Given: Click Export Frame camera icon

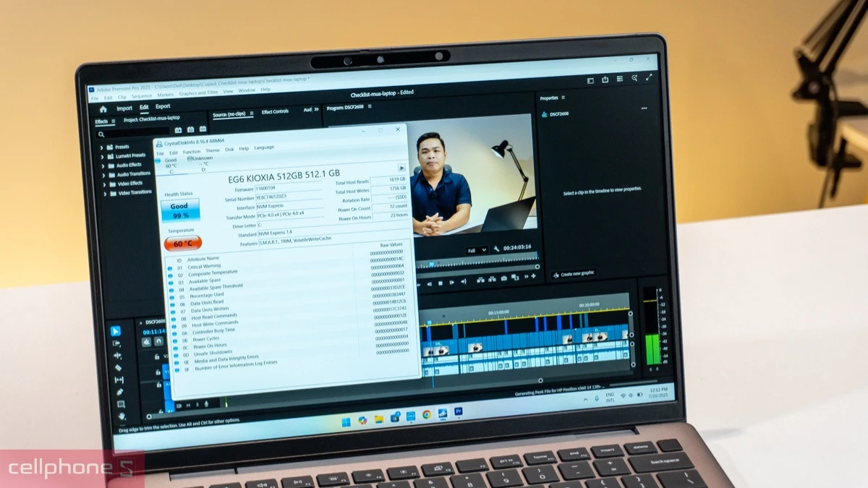Looking at the screenshot, I should tap(503, 278).
